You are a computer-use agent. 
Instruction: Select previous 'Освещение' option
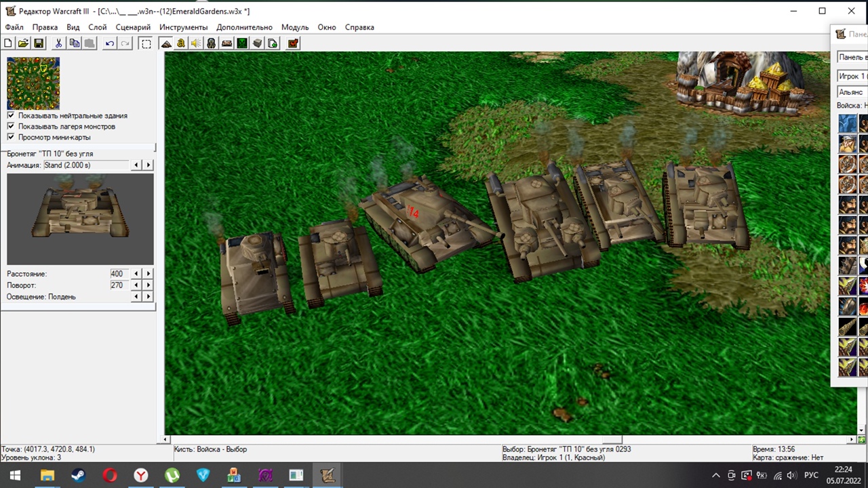pyautogui.click(x=137, y=297)
